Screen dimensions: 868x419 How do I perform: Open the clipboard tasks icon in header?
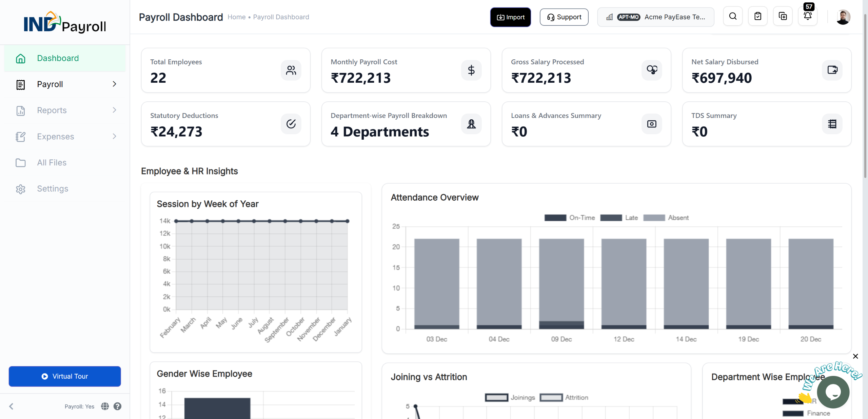(757, 16)
